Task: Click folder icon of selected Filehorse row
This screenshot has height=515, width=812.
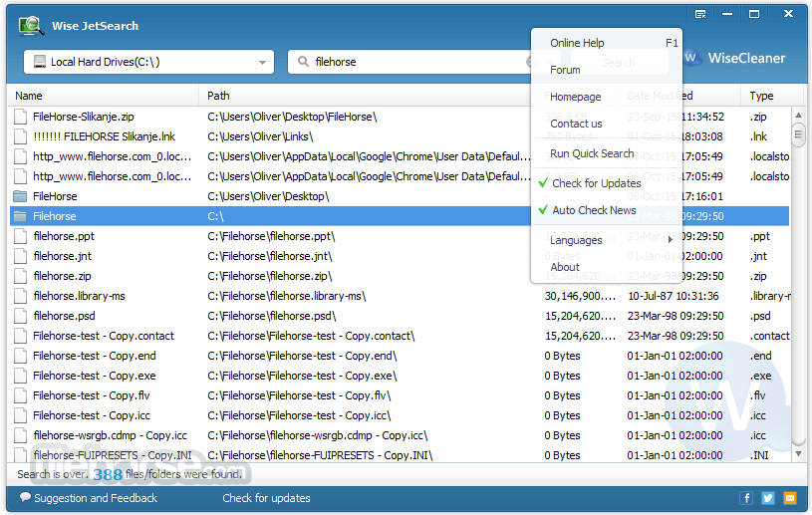Action: coord(20,216)
